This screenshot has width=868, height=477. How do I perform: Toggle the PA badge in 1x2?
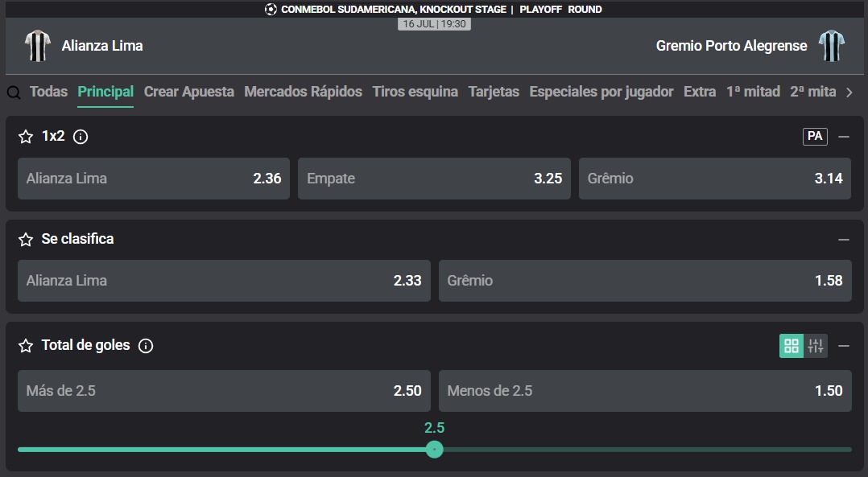coord(815,137)
